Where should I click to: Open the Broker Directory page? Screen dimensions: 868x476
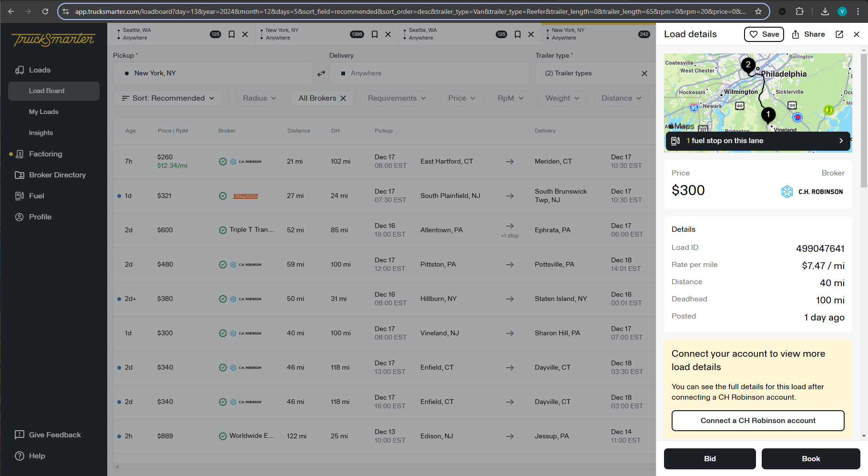tap(57, 175)
